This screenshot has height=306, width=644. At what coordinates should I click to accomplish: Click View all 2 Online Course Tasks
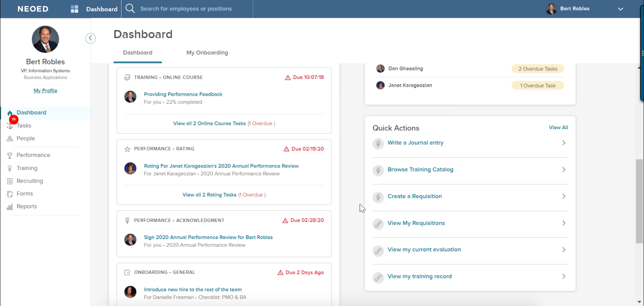click(x=209, y=124)
